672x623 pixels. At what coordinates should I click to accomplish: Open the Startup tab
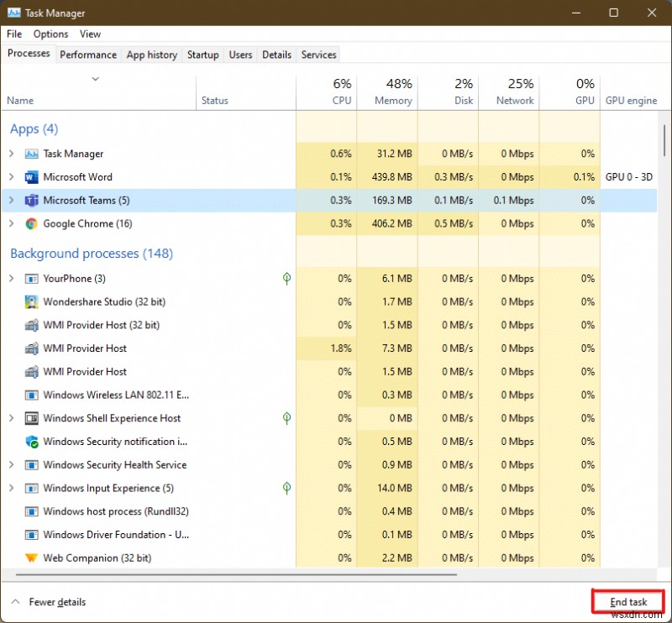[x=202, y=55]
